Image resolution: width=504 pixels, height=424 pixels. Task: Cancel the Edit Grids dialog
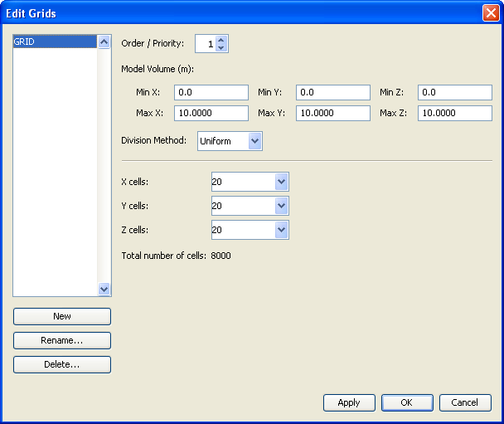point(465,402)
